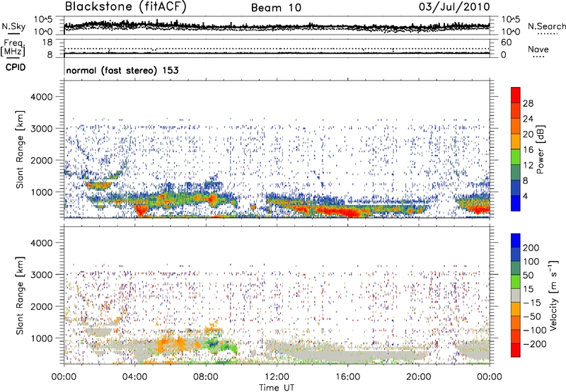Click the 'Nave' legend label
Screen dimensions: 566x392
click(538, 49)
